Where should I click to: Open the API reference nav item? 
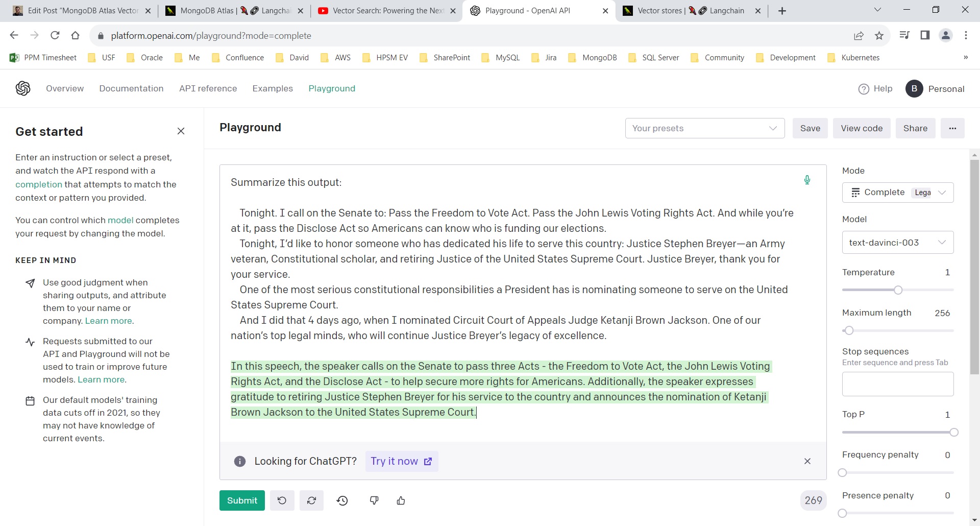208,88
